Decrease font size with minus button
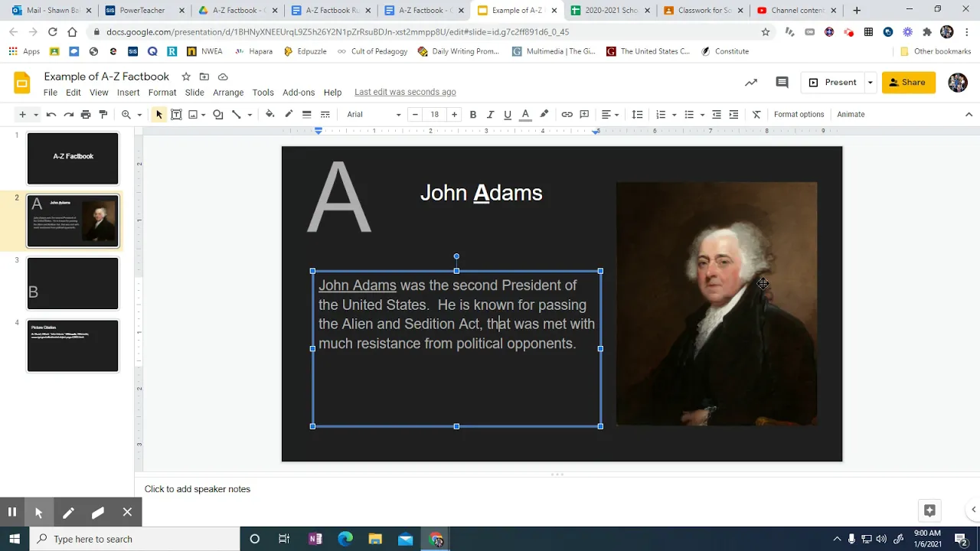 point(415,115)
